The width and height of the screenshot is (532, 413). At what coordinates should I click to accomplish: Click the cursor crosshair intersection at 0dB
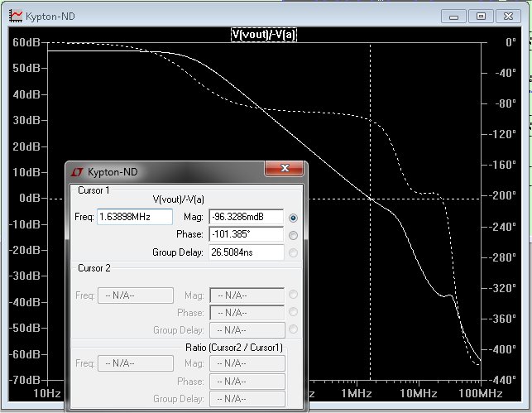coord(370,199)
